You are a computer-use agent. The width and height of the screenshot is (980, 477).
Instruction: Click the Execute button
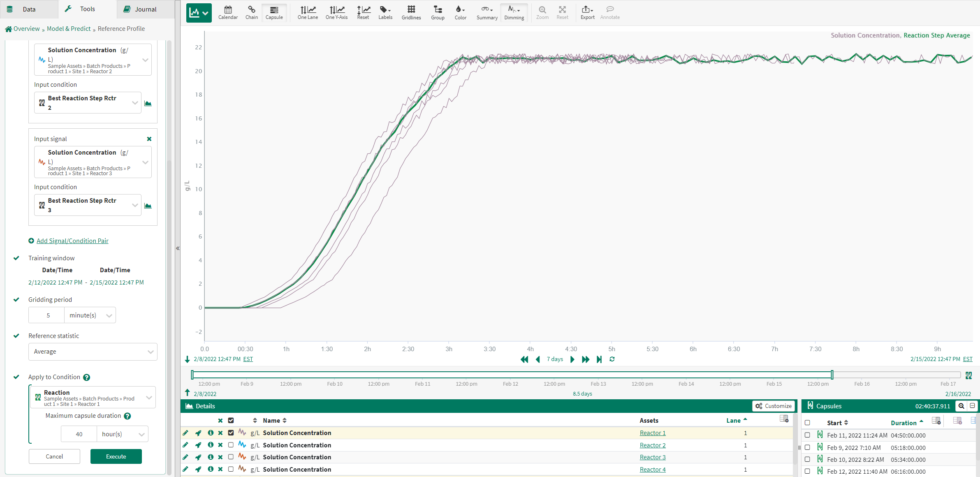coord(116,456)
